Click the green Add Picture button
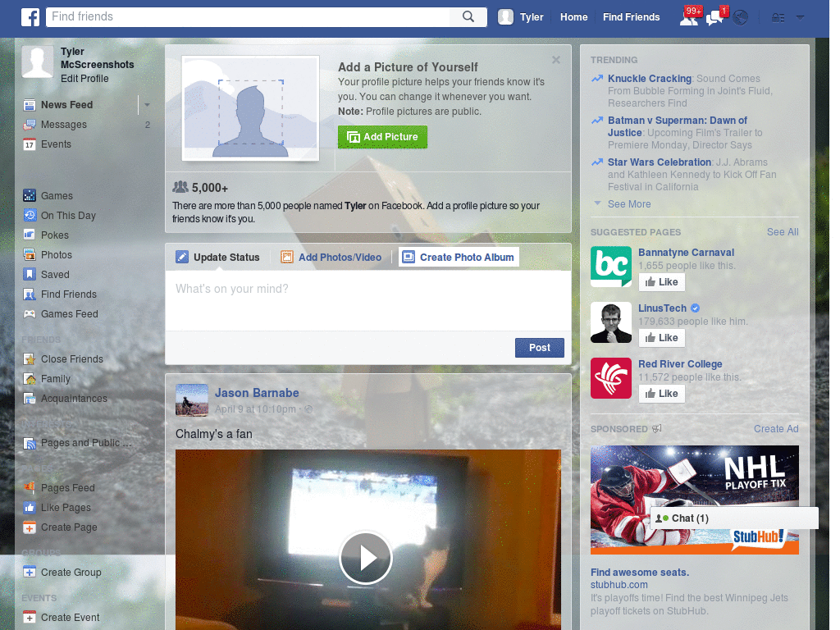Viewport: 840px width, 630px height. pyautogui.click(x=382, y=137)
